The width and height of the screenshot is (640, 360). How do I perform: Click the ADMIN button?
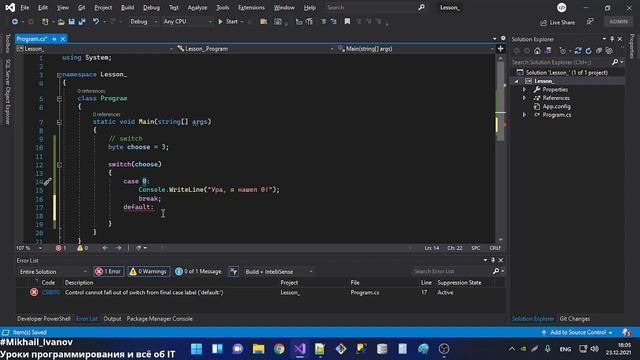pos(618,22)
